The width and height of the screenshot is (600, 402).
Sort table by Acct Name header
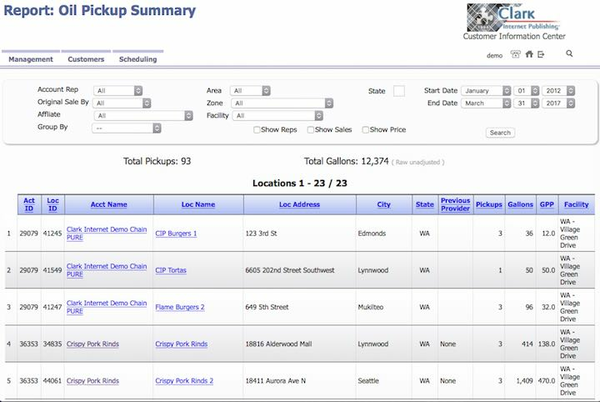point(109,205)
